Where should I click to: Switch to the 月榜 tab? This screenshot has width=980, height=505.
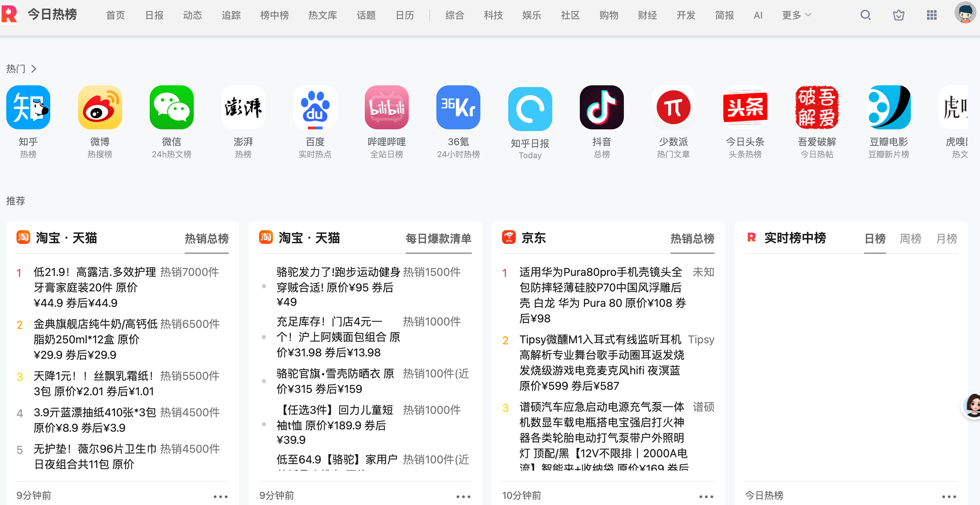coord(947,238)
